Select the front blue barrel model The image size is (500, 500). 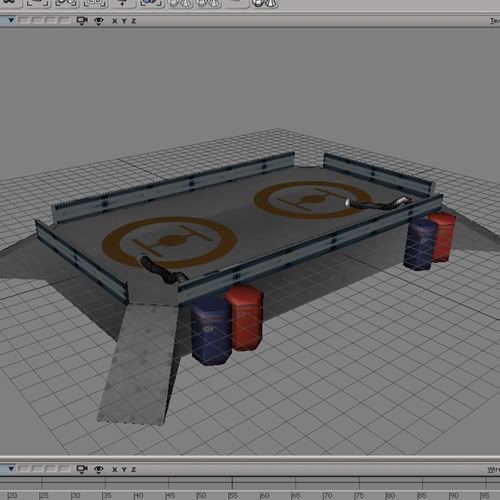coord(211,331)
